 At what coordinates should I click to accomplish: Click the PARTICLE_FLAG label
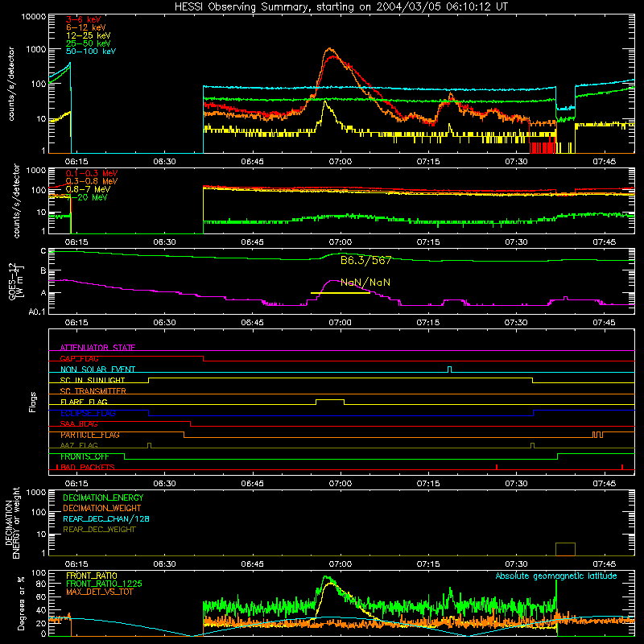[x=90, y=435]
